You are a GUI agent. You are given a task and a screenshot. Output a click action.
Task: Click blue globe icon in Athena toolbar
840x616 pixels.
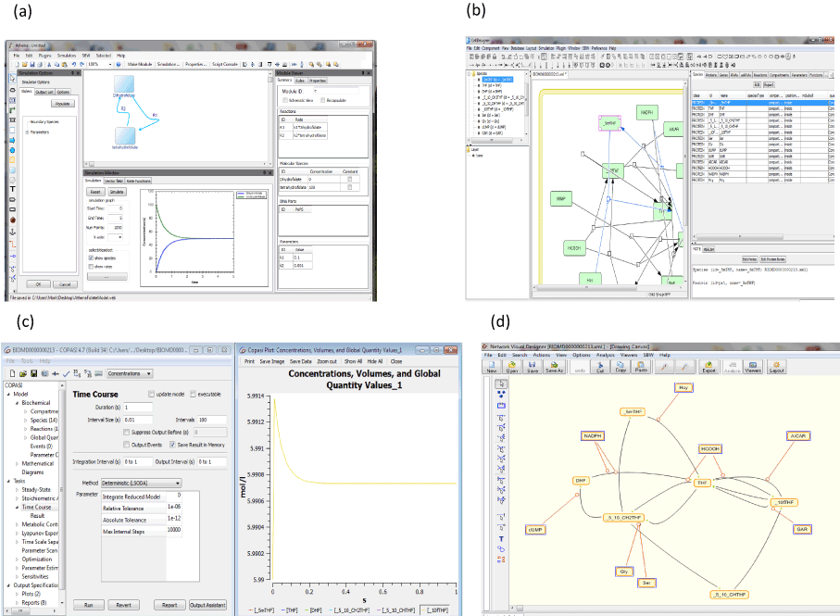coord(119,64)
